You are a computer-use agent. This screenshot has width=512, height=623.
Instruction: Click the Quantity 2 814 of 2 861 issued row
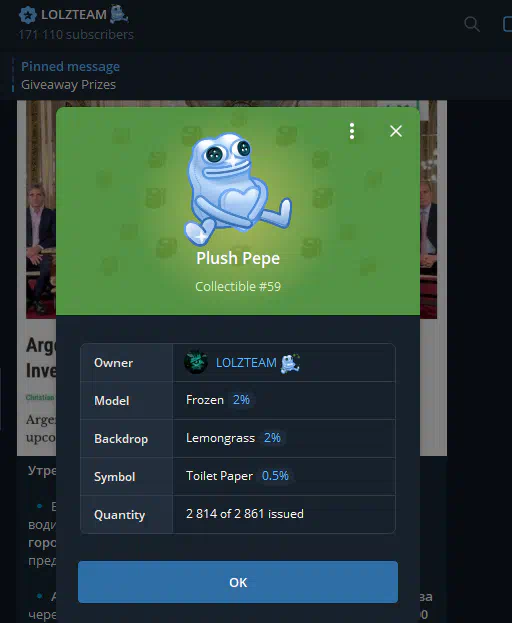click(x=238, y=515)
